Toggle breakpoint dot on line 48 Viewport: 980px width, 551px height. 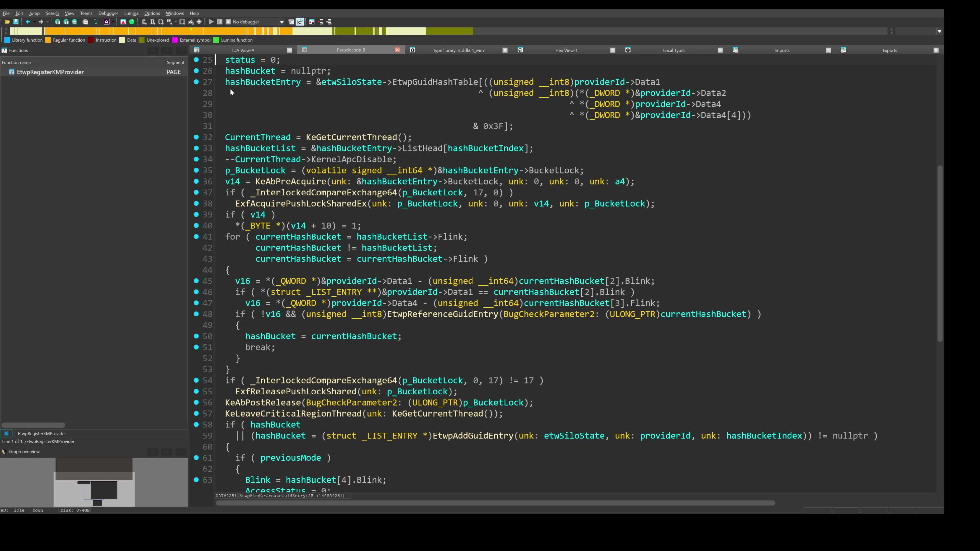[x=196, y=314]
